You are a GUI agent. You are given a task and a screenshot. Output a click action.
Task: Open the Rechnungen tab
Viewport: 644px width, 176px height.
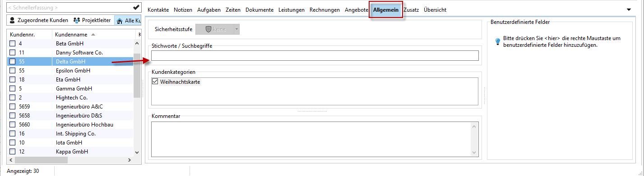coord(324,10)
